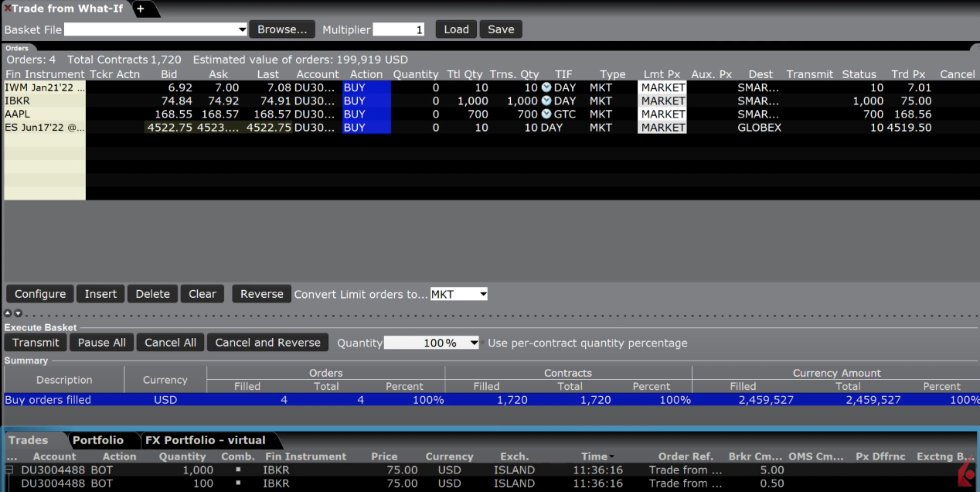
Task: Switch to the Portfolio tab
Action: pyautogui.click(x=97, y=440)
